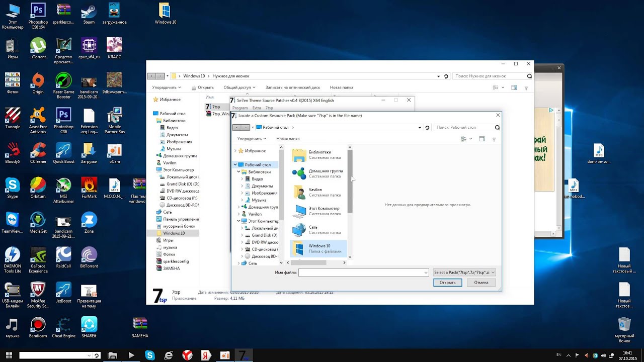Open MSI Afterburner desktop icon
Image resolution: width=644 pixels, height=362 pixels.
64,190
